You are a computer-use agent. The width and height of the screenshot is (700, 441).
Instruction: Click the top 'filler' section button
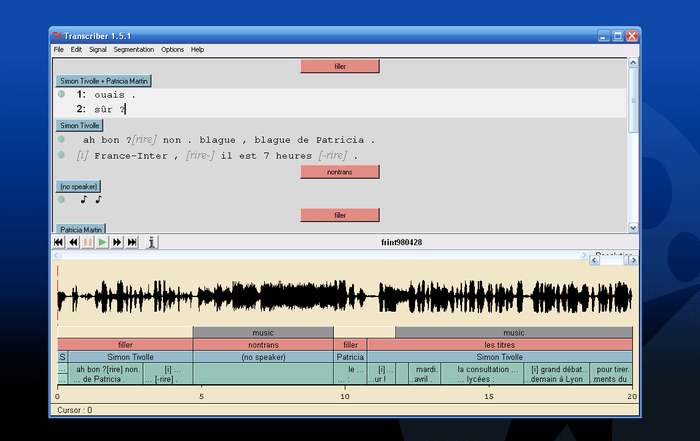pyautogui.click(x=340, y=66)
